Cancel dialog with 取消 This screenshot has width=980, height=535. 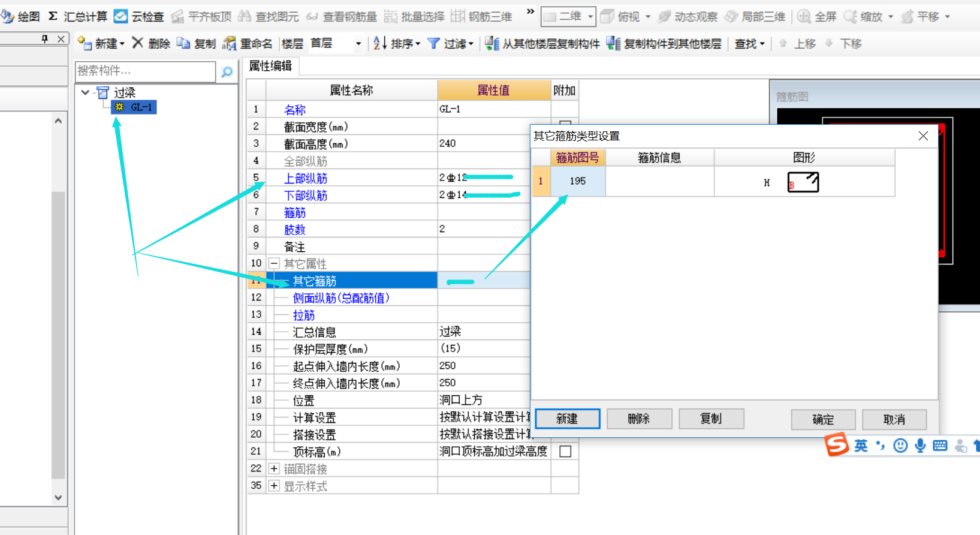[x=894, y=419]
